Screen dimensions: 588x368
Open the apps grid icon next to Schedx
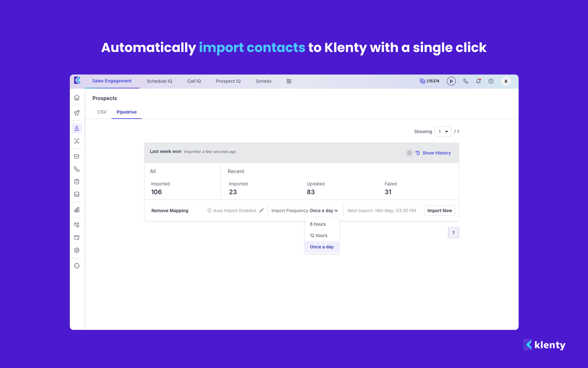289,81
